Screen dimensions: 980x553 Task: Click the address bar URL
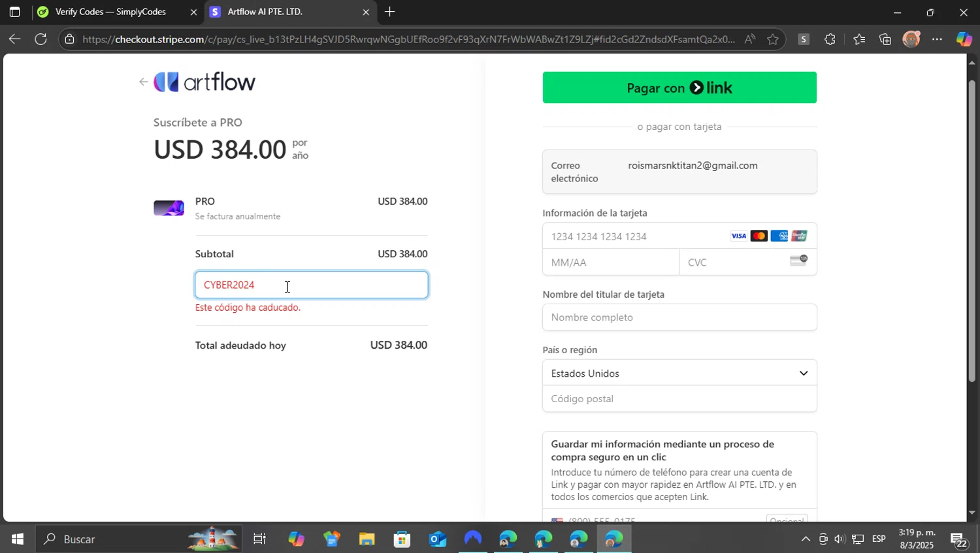(408, 39)
